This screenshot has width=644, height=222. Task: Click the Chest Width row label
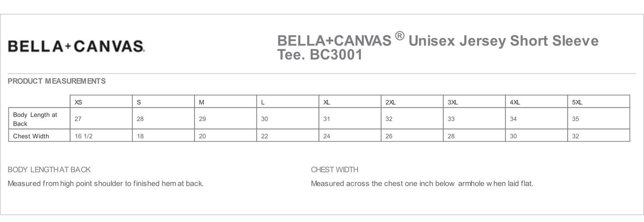tap(31, 136)
